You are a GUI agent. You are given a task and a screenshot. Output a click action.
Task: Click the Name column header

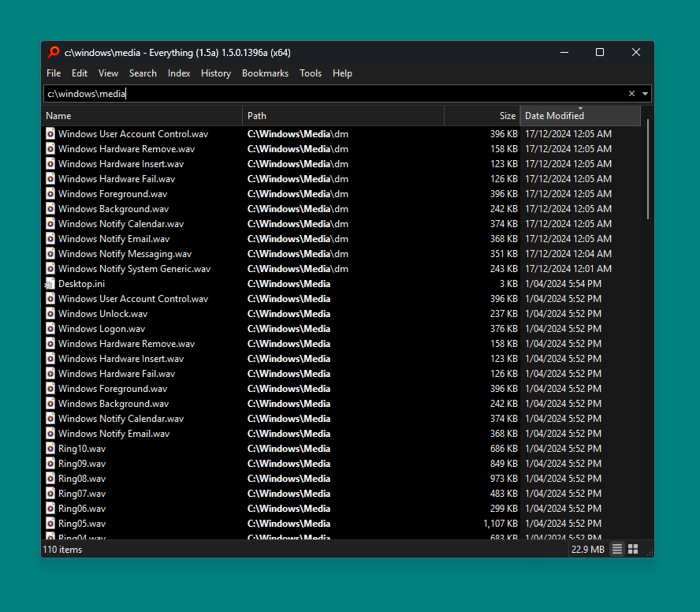point(142,116)
